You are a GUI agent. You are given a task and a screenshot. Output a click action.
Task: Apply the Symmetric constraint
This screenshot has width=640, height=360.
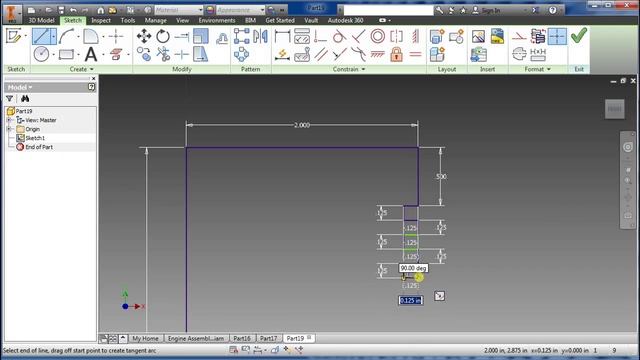click(396, 36)
